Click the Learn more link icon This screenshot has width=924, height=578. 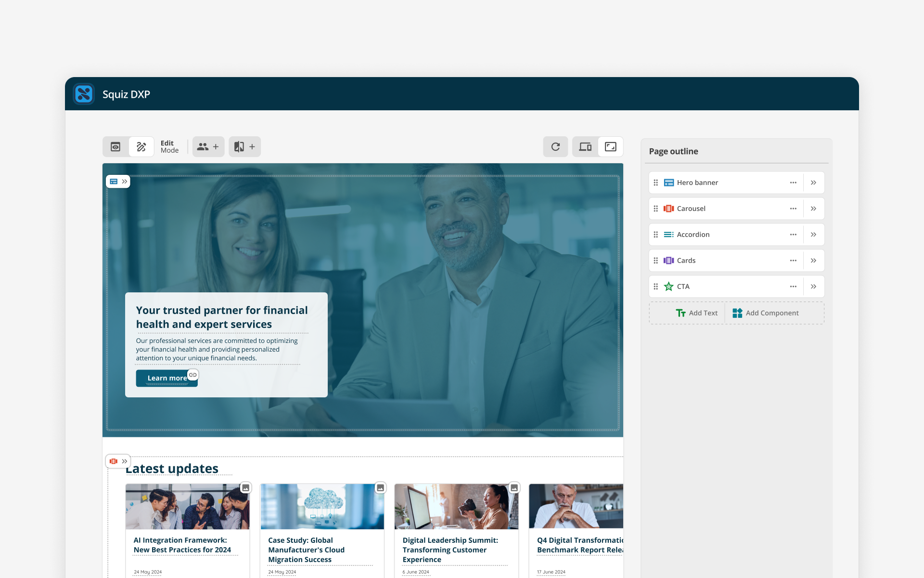193,375
